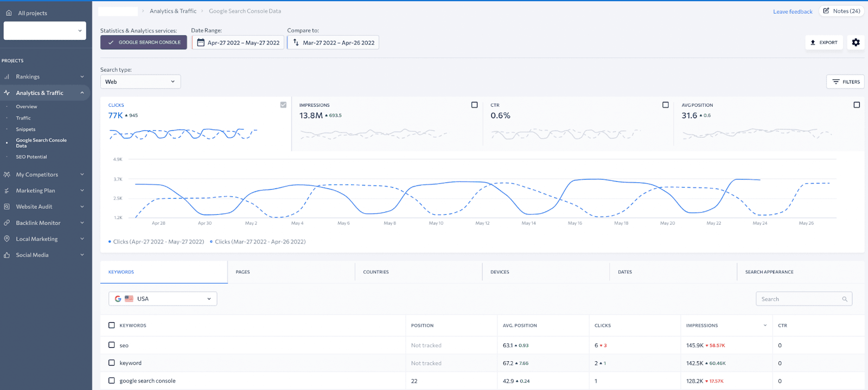The image size is (868, 390).
Task: Click the Local Marketing pin icon
Action: (7, 239)
